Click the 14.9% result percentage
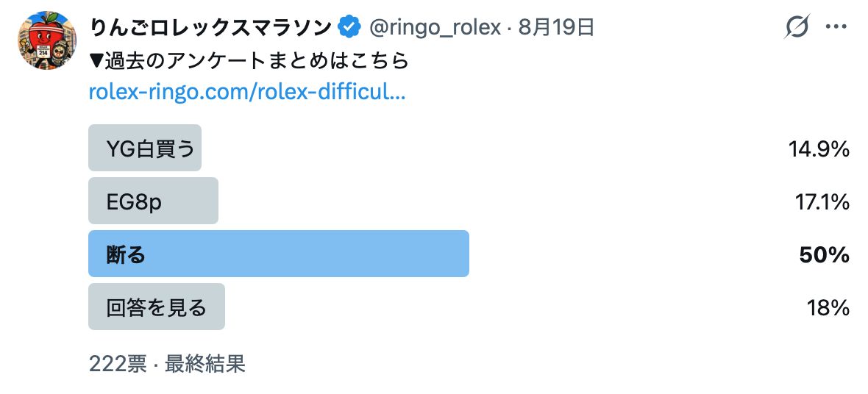Image resolution: width=868 pixels, height=394 pixels. tap(819, 148)
